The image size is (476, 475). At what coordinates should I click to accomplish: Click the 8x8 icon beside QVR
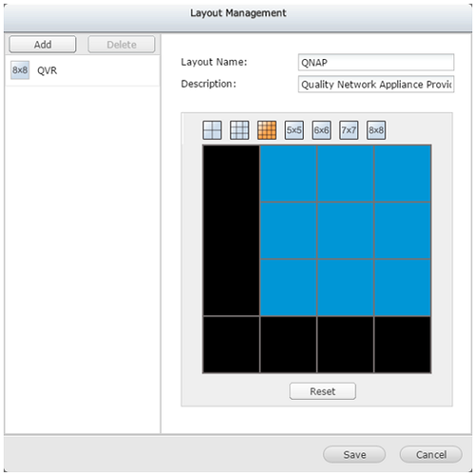coord(20,69)
